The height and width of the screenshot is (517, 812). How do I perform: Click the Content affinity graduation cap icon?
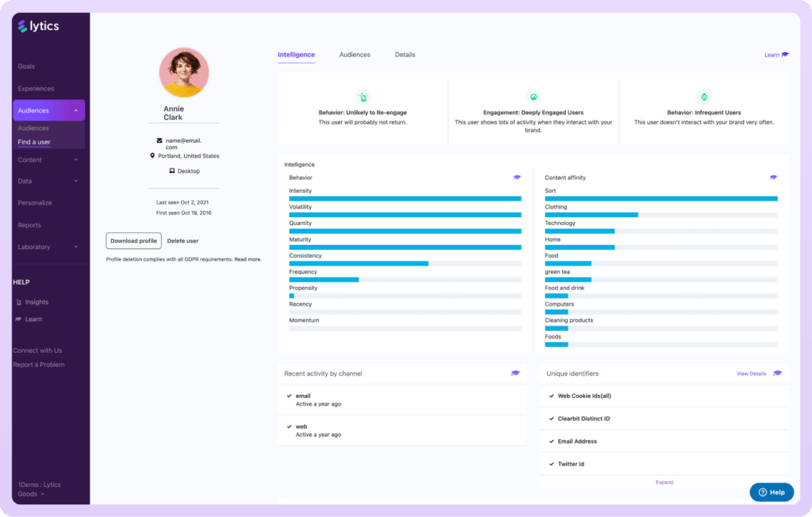(x=773, y=178)
